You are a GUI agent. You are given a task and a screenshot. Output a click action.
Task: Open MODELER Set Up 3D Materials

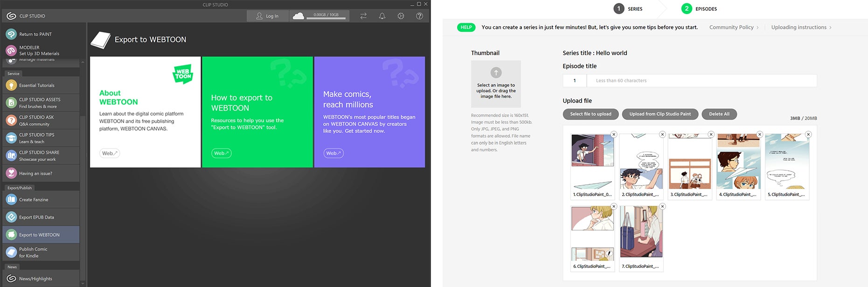coord(41,50)
